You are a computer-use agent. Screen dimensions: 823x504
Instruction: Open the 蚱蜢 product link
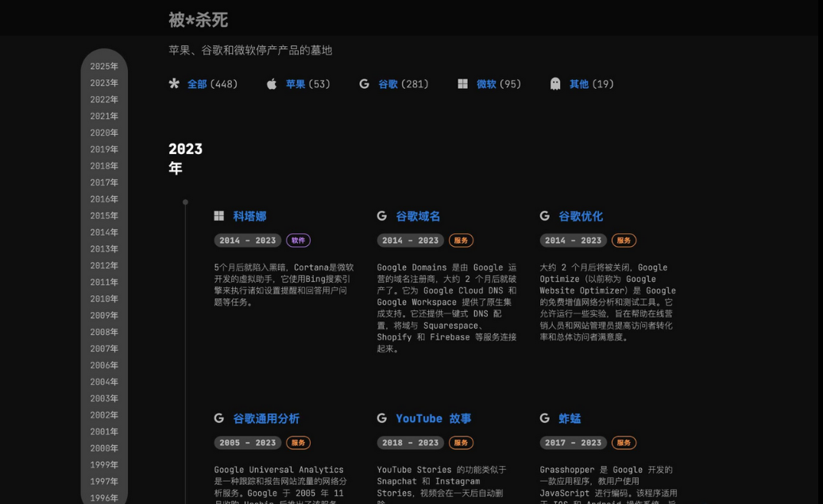[570, 418]
